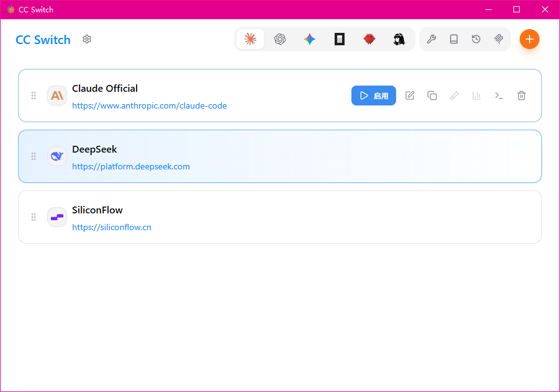
Task: Open the history clock icon
Action: [x=476, y=39]
